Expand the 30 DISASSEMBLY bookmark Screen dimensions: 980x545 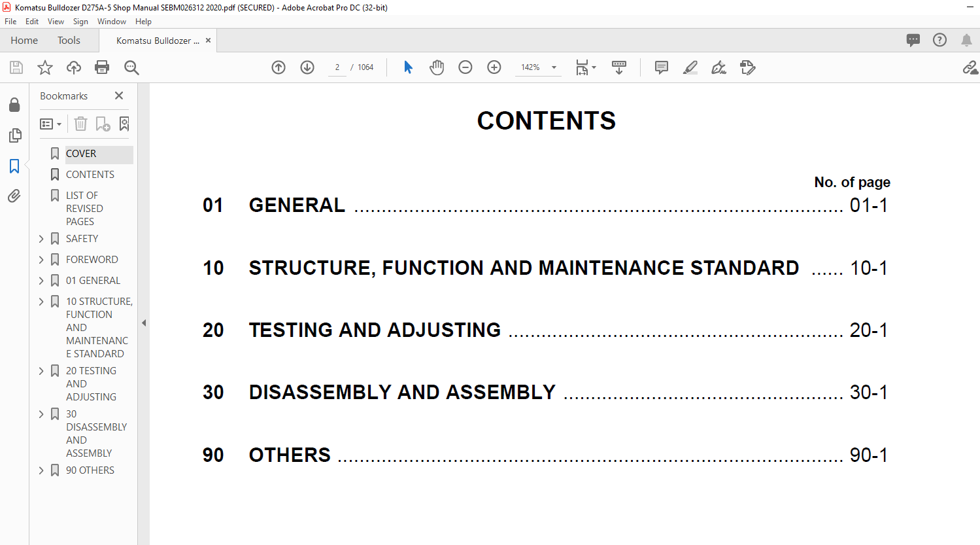click(41, 414)
